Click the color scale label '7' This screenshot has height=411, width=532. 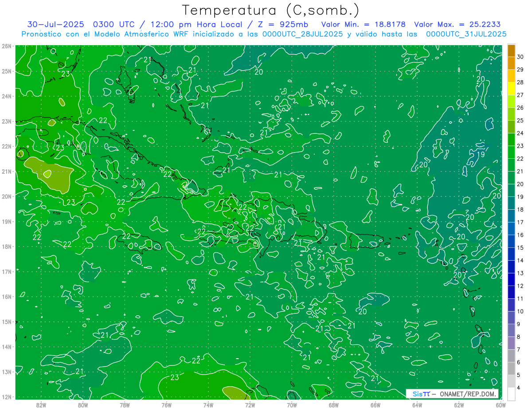click(x=519, y=349)
